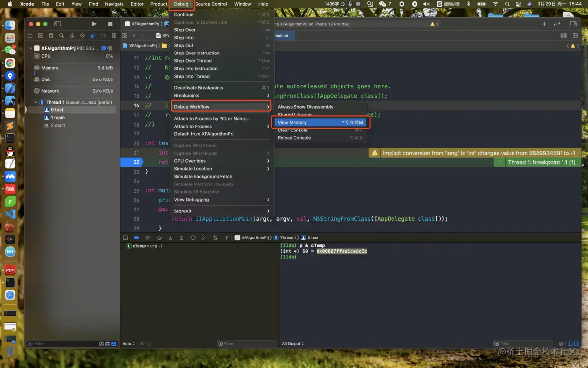This screenshot has width=588, height=368.
Task: Expand the Simulate Location submenu
Action: 222,169
